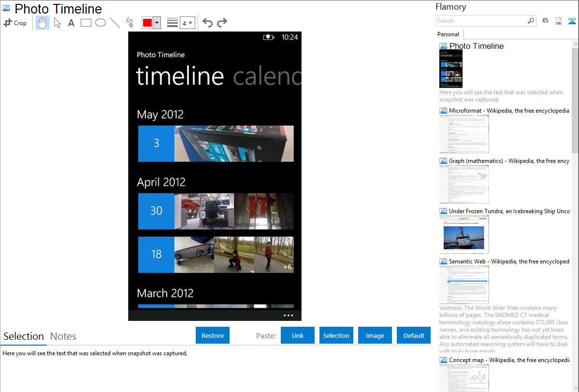
Task: Redo the last undone edit
Action: pyautogui.click(x=222, y=23)
